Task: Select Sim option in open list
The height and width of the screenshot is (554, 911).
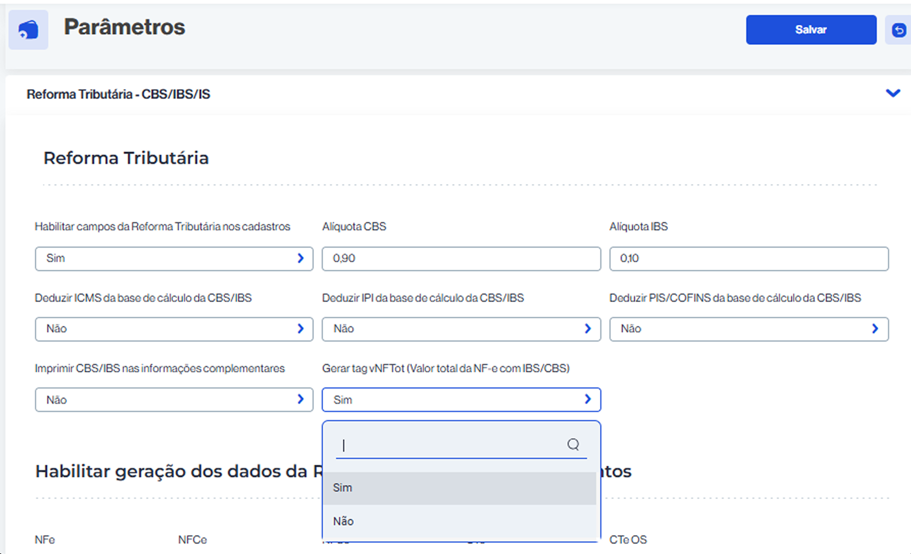Action: (460, 488)
